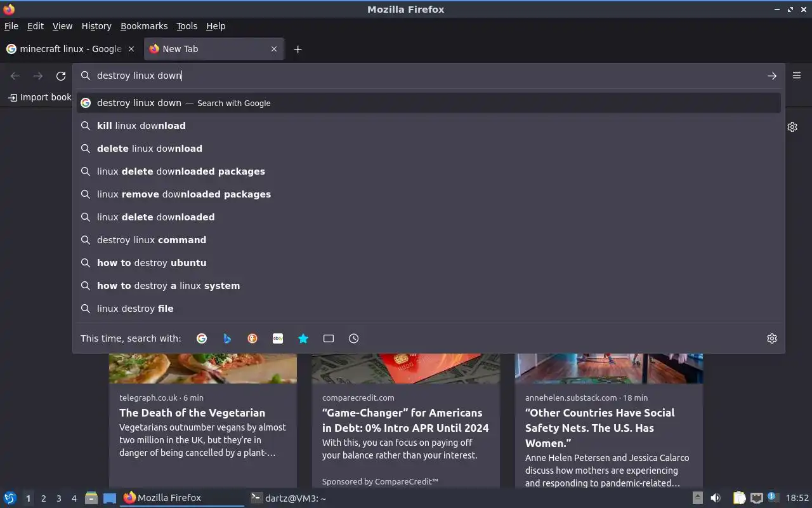Search with eBay one-off icon

[x=278, y=338]
